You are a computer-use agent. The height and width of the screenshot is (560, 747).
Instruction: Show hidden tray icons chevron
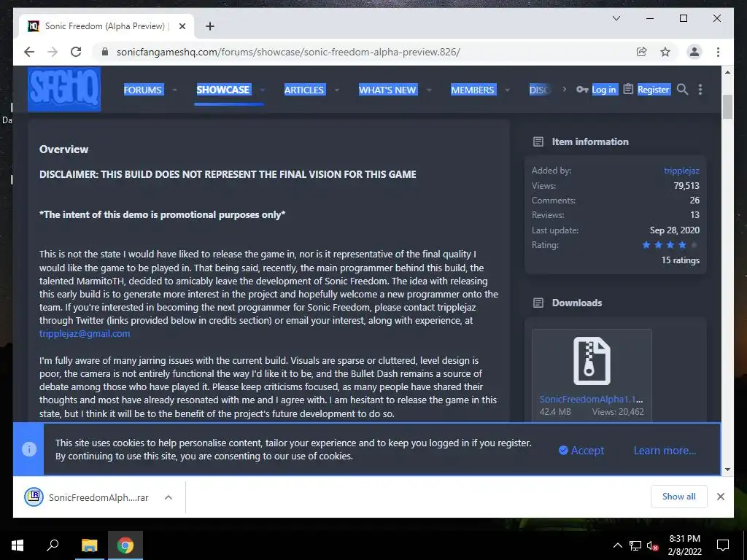coord(617,545)
